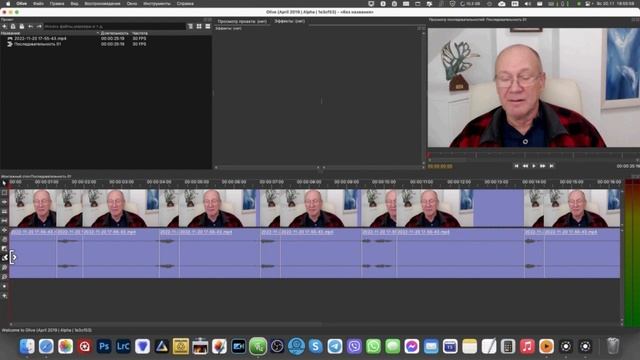
Task: Zoom out on the timeline
Action: (4, 277)
